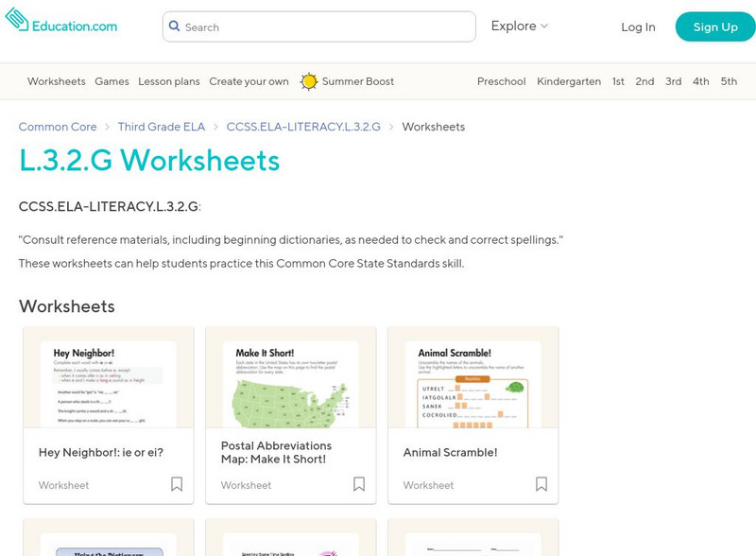Click the 'L.3.2.G Worksheets' page heading

(149, 160)
